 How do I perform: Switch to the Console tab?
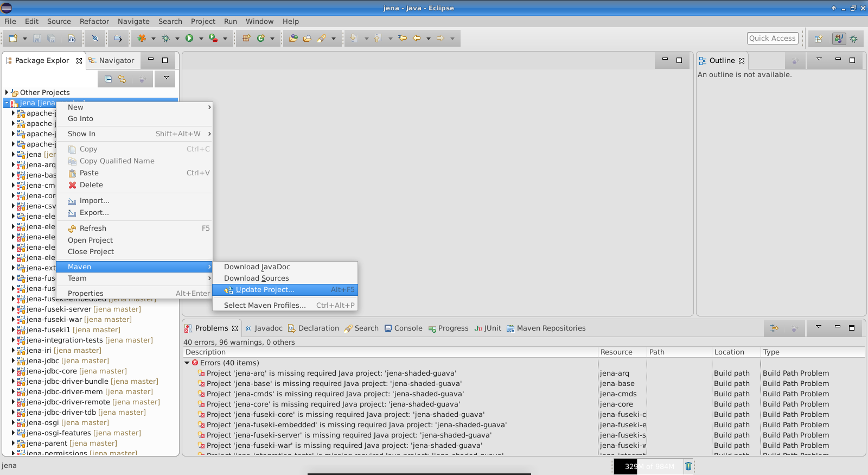[x=403, y=328]
